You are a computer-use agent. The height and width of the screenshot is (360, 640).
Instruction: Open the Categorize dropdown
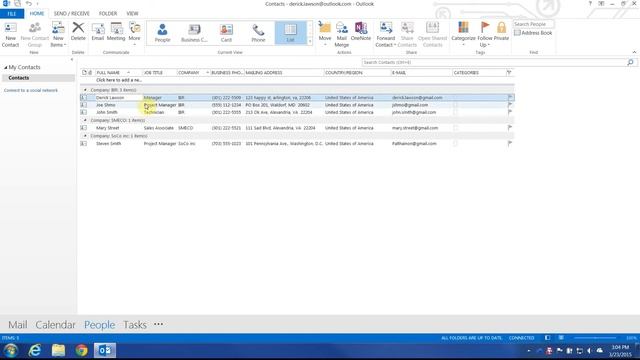point(463,35)
